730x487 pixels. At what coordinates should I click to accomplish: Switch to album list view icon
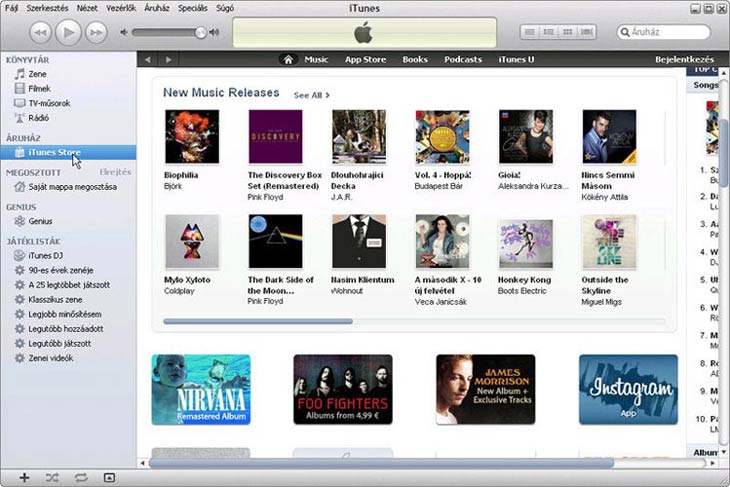point(549,32)
